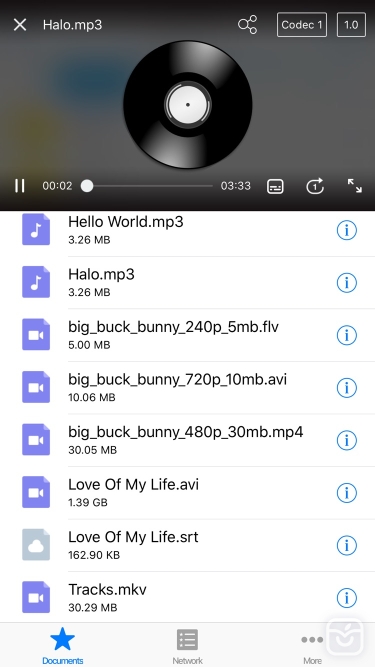Show info for Hello World.mp3

coord(347,230)
